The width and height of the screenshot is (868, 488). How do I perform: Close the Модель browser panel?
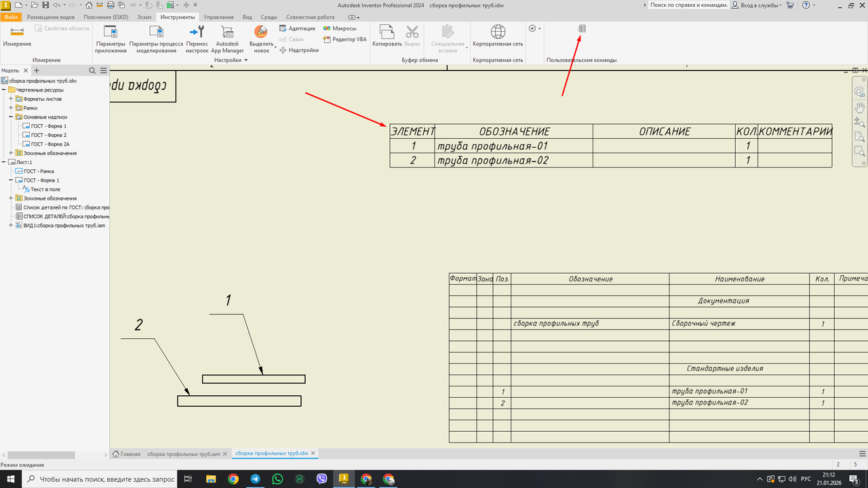point(26,70)
